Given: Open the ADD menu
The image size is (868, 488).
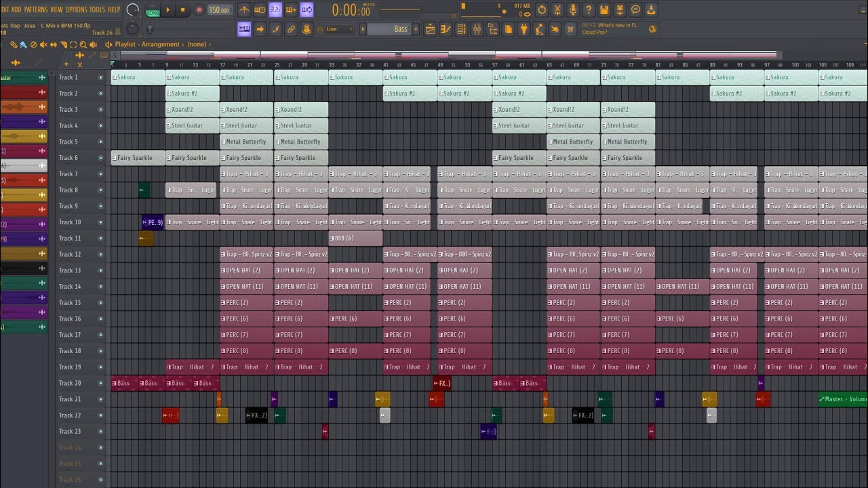Looking at the screenshot, I should [16, 9].
